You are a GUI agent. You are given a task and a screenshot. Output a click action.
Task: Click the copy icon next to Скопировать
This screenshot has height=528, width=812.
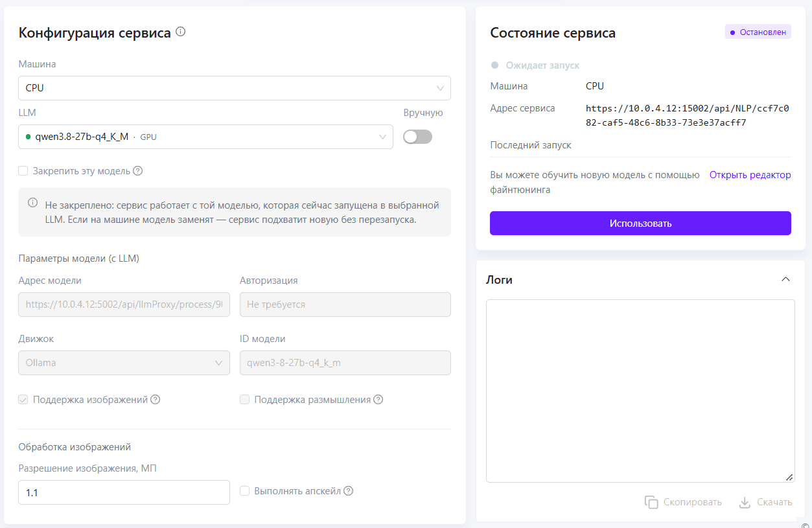point(651,502)
